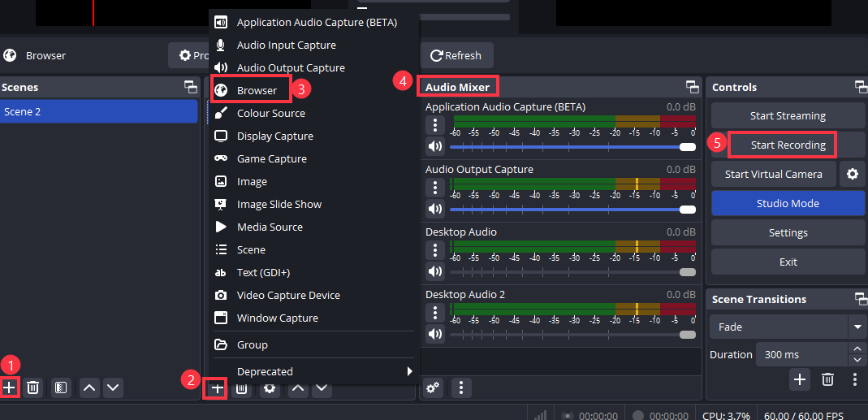This screenshot has height=420, width=868.
Task: Click the Duration 300 ms field
Action: pos(801,355)
